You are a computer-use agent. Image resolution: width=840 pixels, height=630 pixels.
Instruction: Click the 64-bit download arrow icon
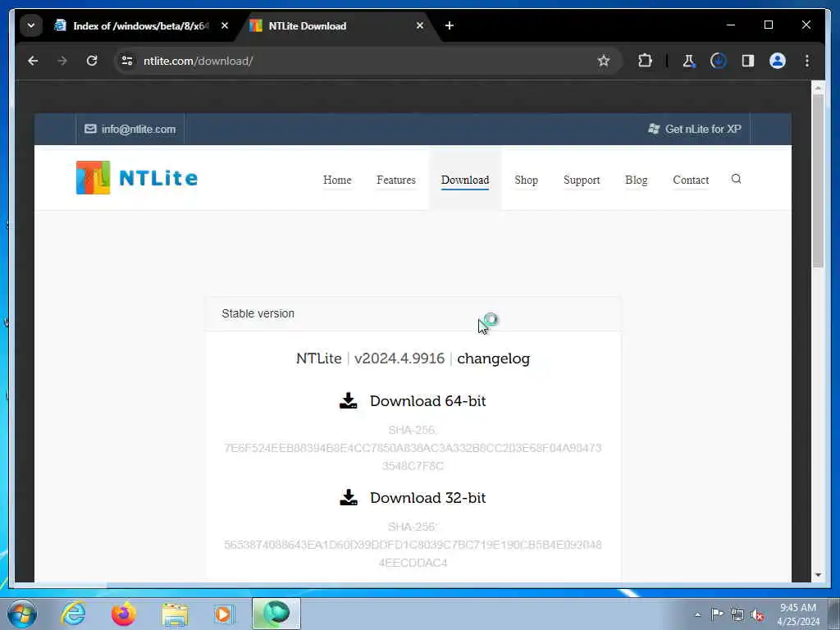(x=349, y=400)
